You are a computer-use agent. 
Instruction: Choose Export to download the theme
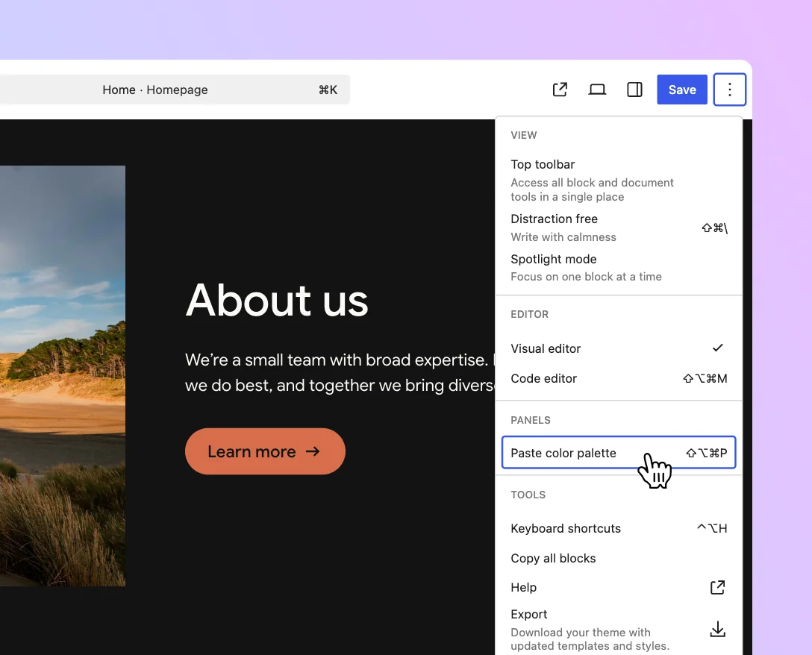[x=618, y=630]
